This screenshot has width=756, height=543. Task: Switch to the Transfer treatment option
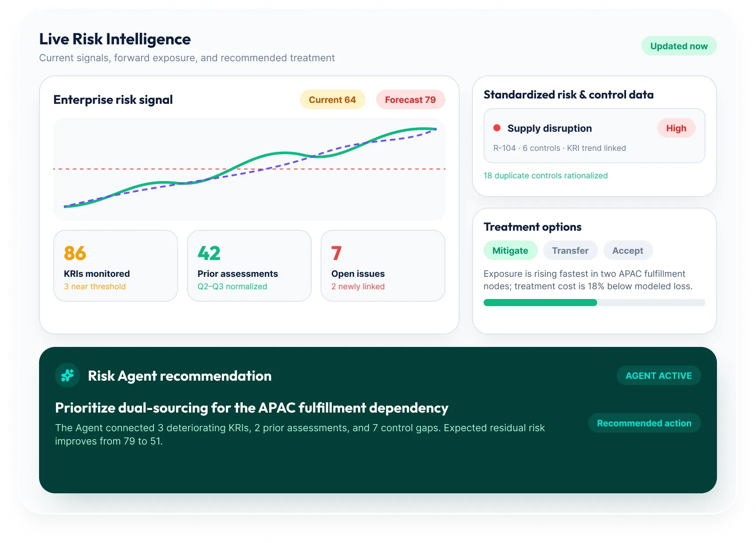click(570, 250)
